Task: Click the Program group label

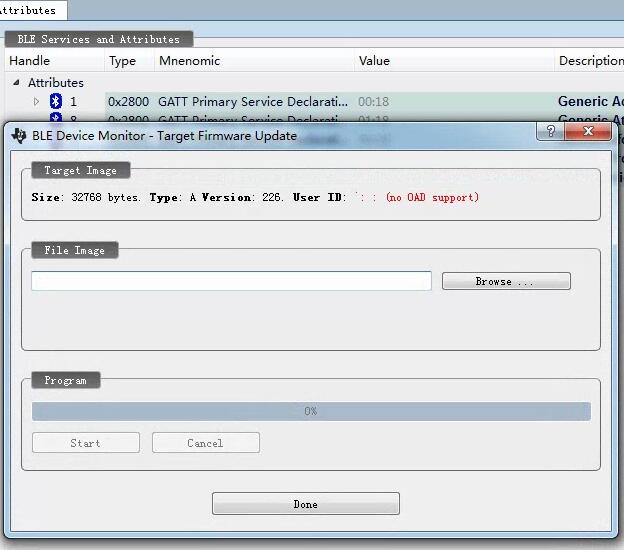Action: pos(66,380)
